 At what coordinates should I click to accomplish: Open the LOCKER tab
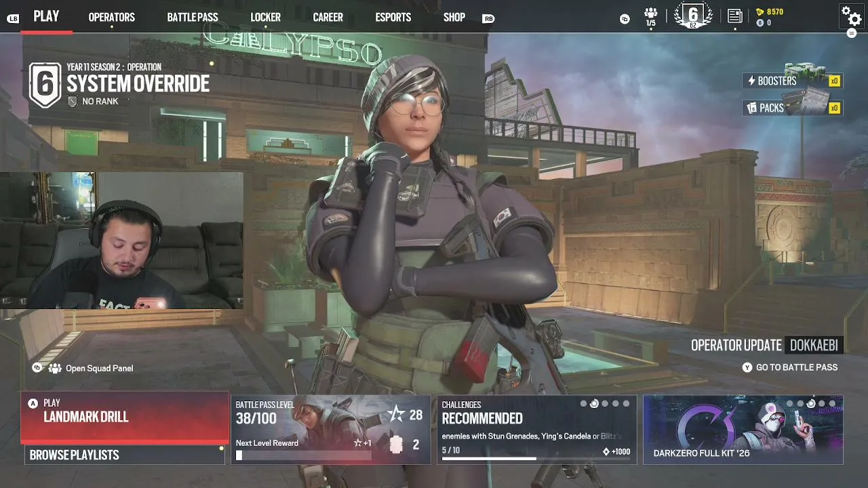(265, 17)
